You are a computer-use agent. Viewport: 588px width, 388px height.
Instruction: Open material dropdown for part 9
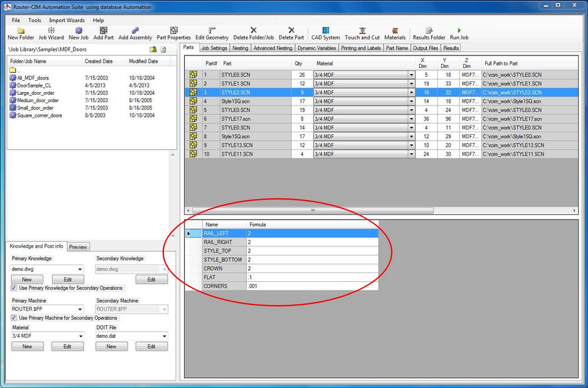coord(411,145)
